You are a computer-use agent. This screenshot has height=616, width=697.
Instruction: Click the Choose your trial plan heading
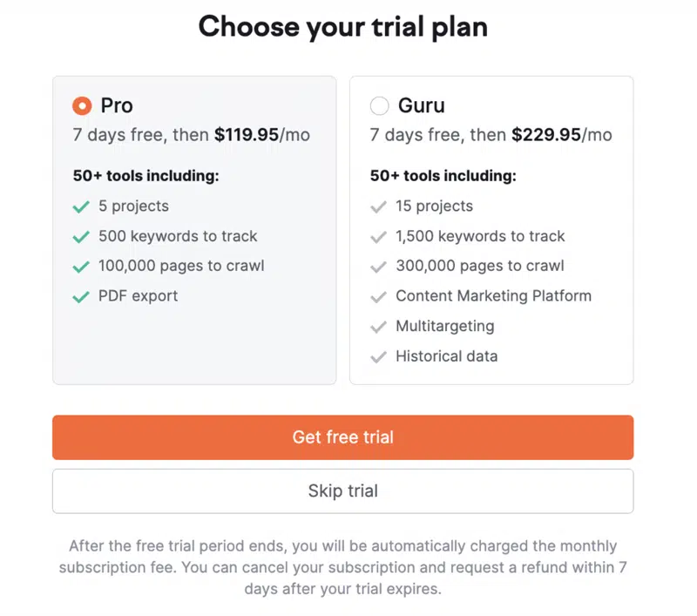pyautogui.click(x=342, y=27)
